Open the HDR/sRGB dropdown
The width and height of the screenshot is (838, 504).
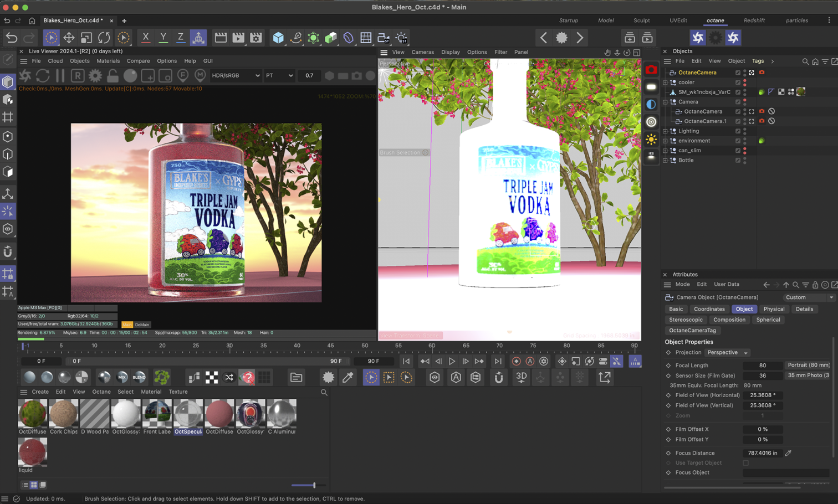coord(236,75)
